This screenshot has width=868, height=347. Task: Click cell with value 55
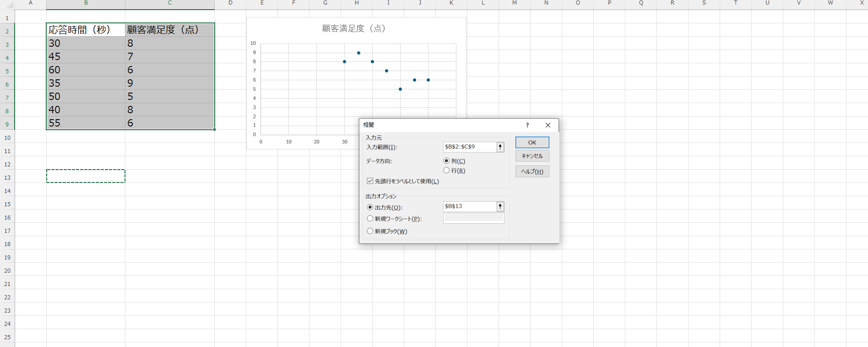coord(86,123)
